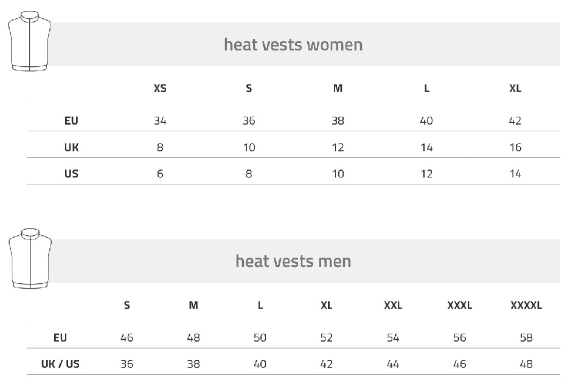573x392 pixels.
Task: Select the XXXXL men's size header
Action: pos(526,305)
